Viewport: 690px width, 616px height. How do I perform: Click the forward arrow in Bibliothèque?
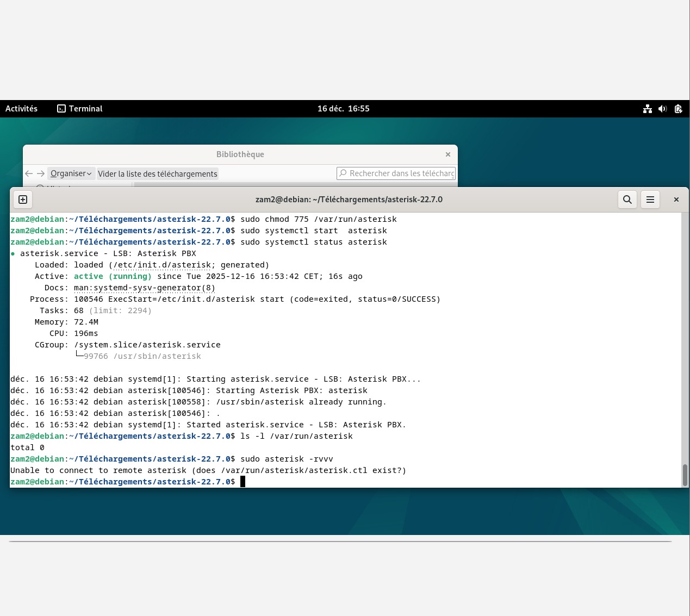coord(41,173)
